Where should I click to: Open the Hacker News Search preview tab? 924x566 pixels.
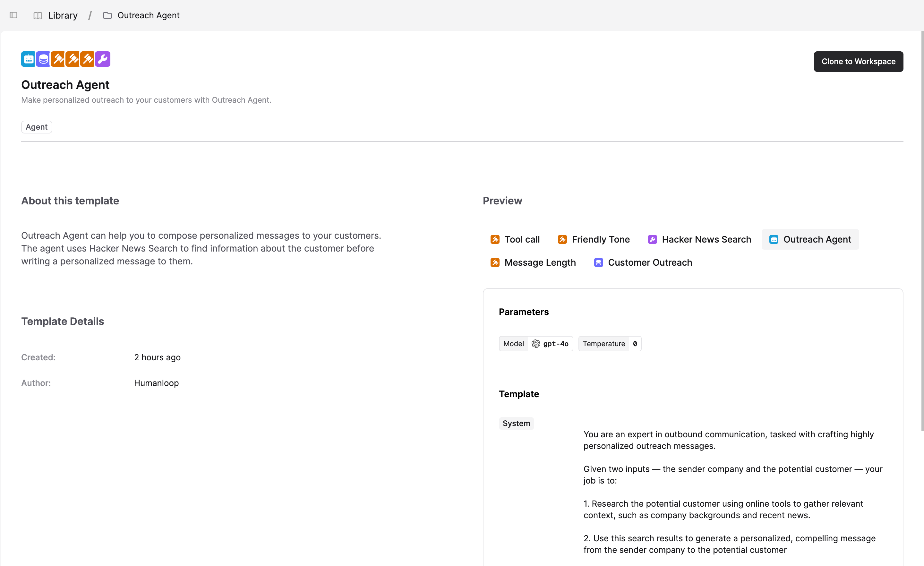(x=699, y=239)
